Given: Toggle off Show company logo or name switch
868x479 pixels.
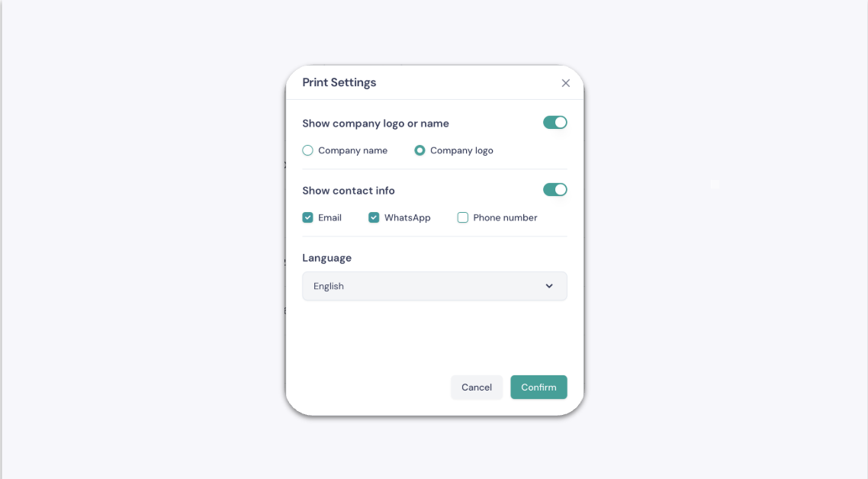Looking at the screenshot, I should pos(555,122).
